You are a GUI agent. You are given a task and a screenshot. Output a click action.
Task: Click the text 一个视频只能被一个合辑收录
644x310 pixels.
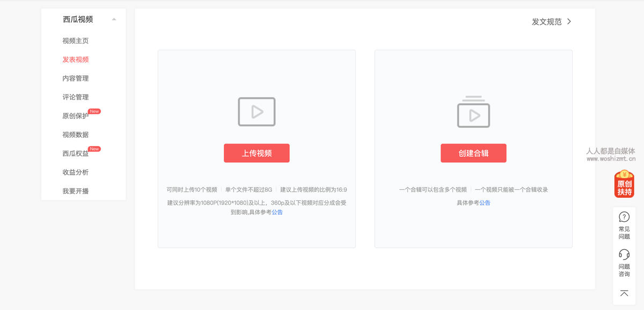(511, 190)
